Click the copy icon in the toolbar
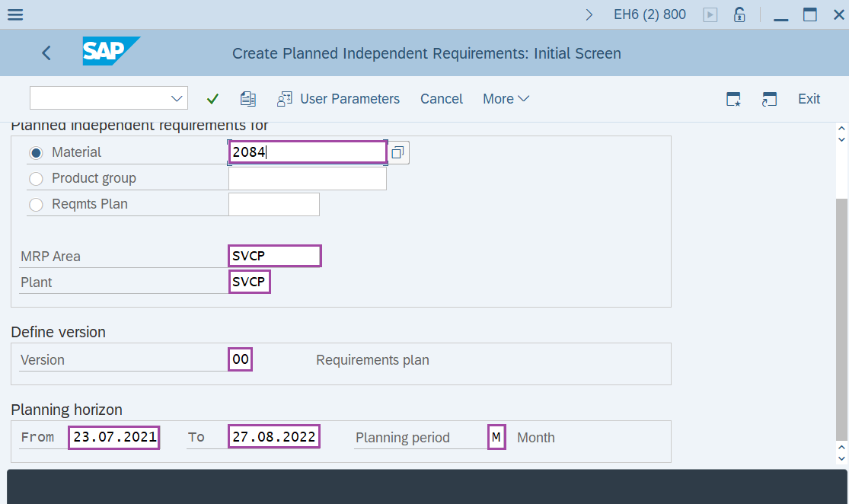 (248, 99)
